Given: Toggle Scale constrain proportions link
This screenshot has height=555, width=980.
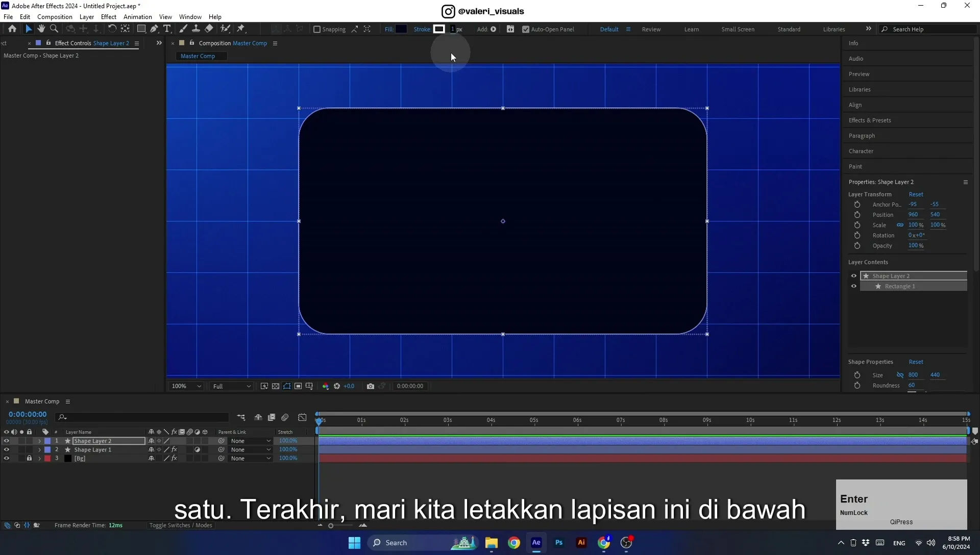Looking at the screenshot, I should coord(900,225).
